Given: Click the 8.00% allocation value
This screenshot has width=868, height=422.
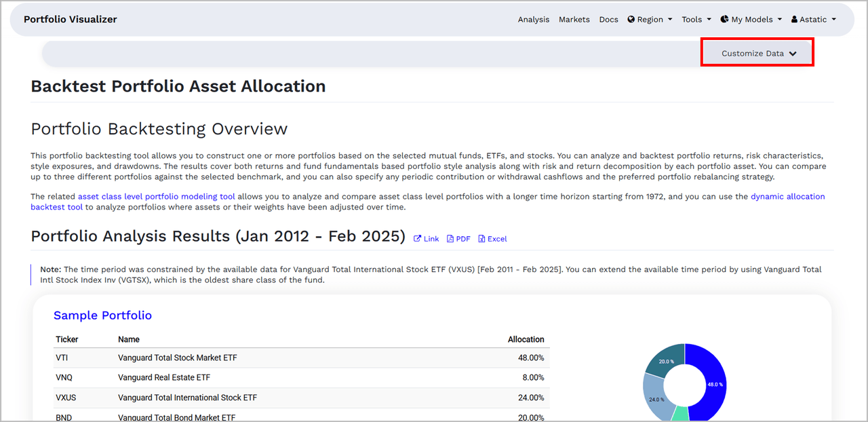Looking at the screenshot, I should (532, 378).
